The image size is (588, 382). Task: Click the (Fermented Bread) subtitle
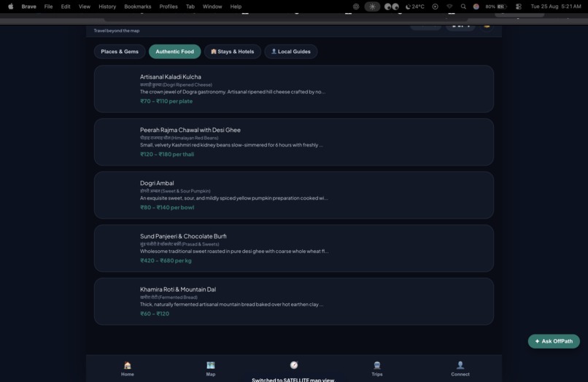click(177, 297)
